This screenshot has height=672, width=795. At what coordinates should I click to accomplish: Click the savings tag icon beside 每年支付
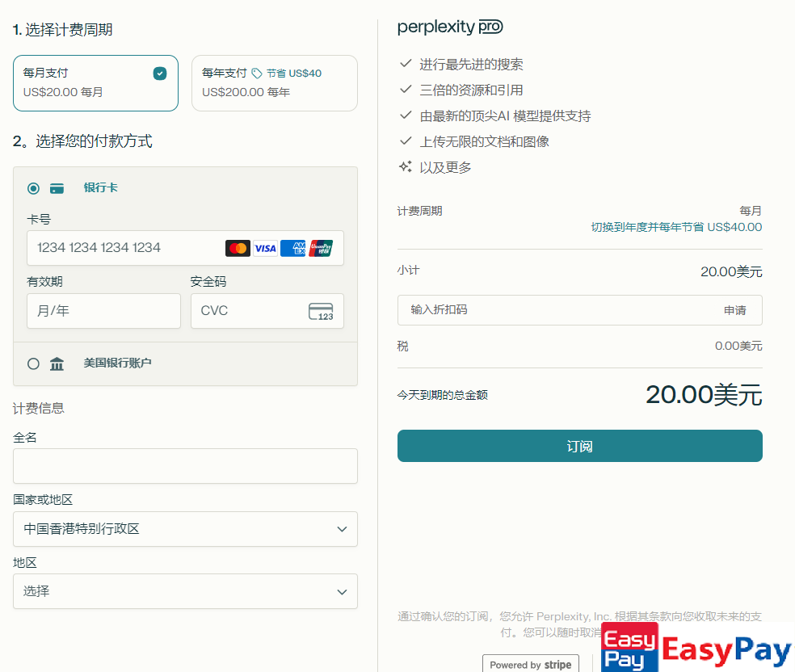click(257, 73)
